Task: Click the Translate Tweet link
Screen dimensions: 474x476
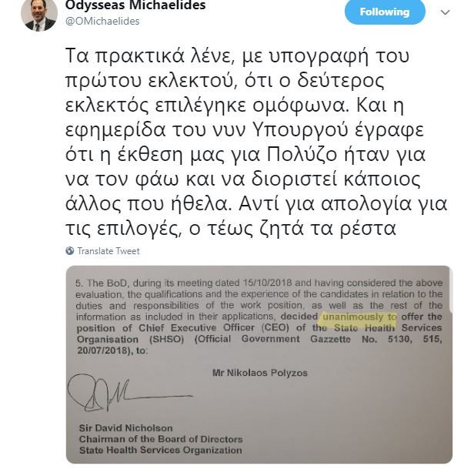Action: (108, 251)
